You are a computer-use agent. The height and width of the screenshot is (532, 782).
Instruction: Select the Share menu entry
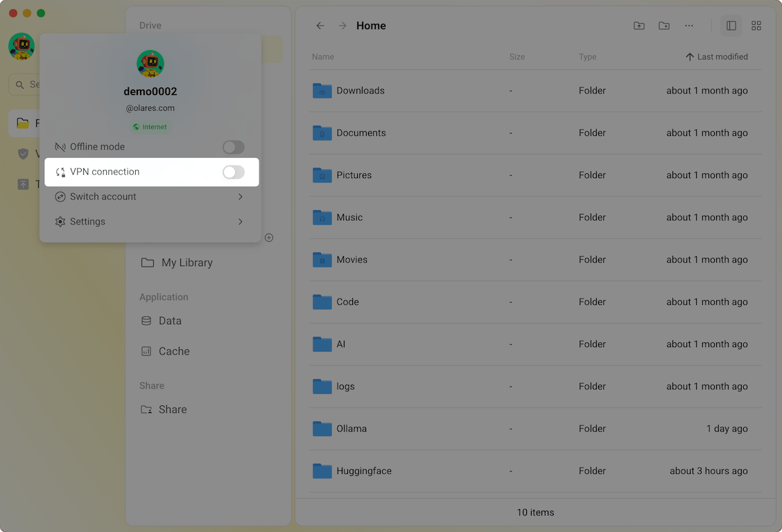point(172,409)
